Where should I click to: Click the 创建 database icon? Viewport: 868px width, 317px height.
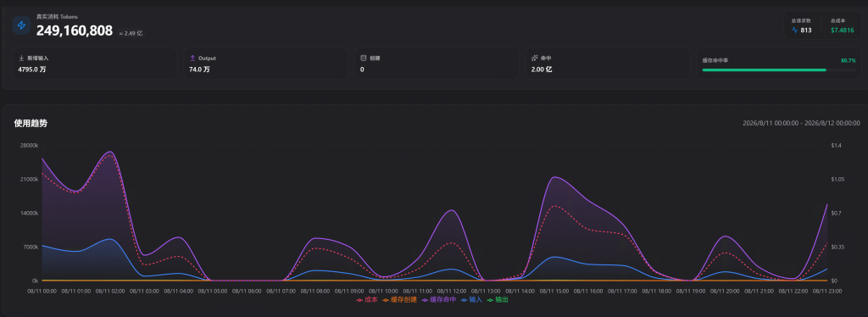363,58
